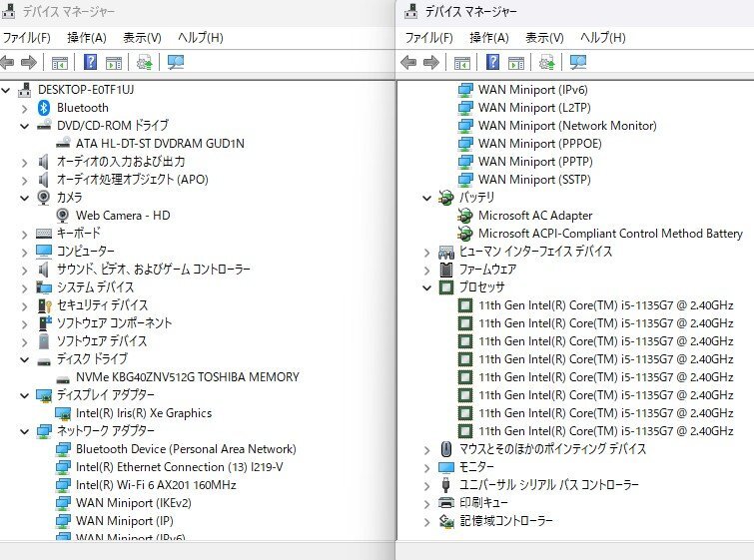
Task: Select WAN Miniport (L2TP)
Action: pyautogui.click(x=534, y=108)
